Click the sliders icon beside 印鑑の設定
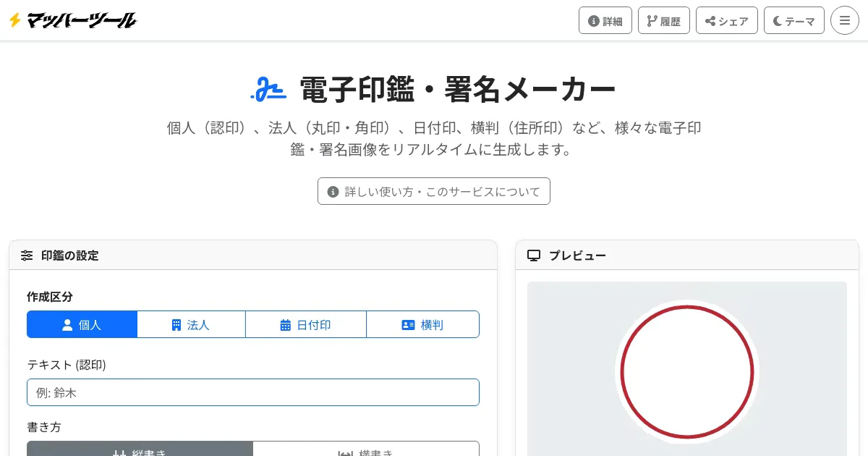868x456 pixels. [x=27, y=256]
